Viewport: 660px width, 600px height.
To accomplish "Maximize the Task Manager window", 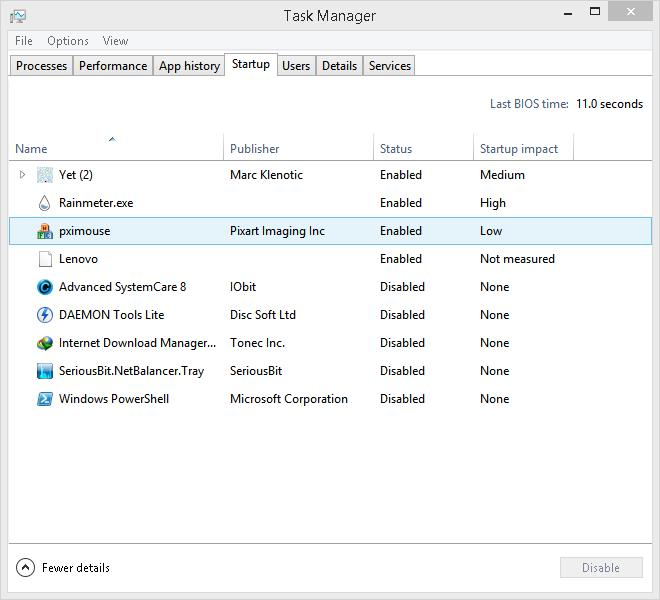I will (x=595, y=11).
